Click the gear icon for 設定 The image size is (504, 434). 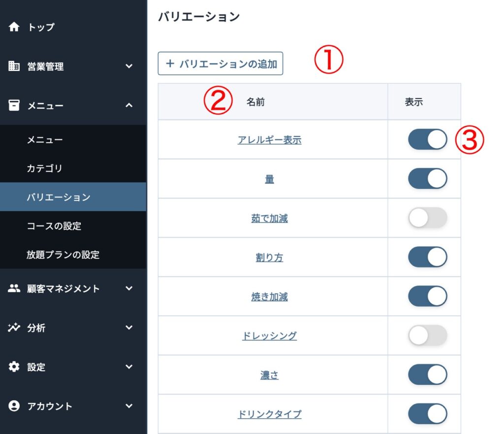point(14,367)
